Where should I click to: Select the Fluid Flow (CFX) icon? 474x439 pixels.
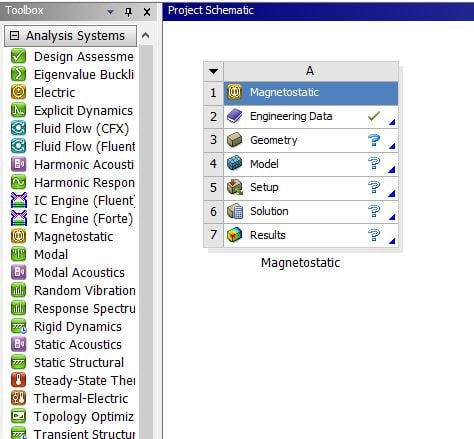tap(18, 128)
